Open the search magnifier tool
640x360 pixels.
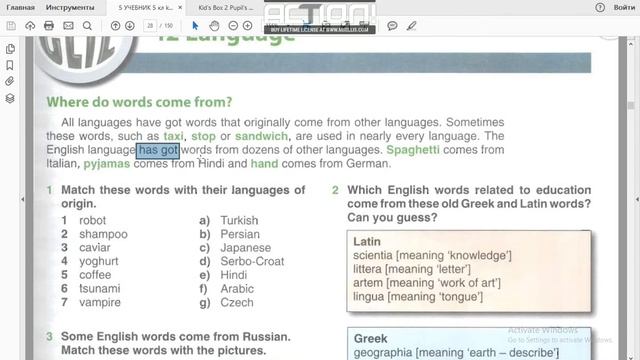(x=87, y=26)
